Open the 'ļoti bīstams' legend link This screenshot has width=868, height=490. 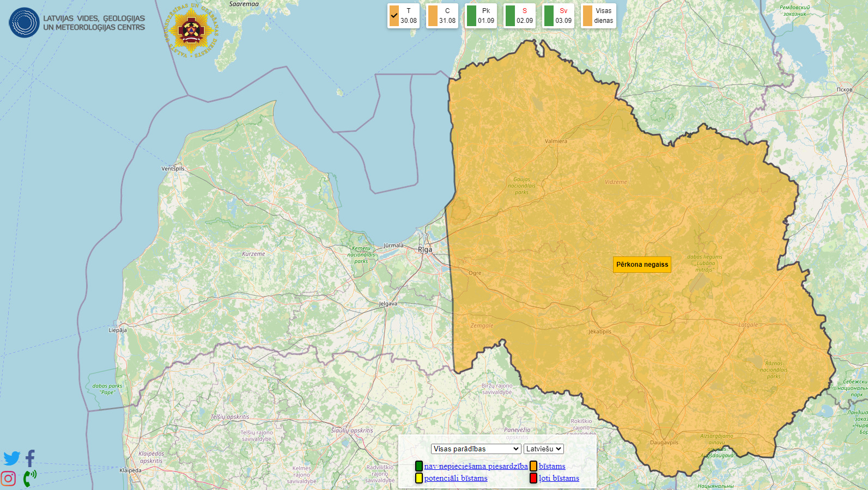click(x=559, y=478)
